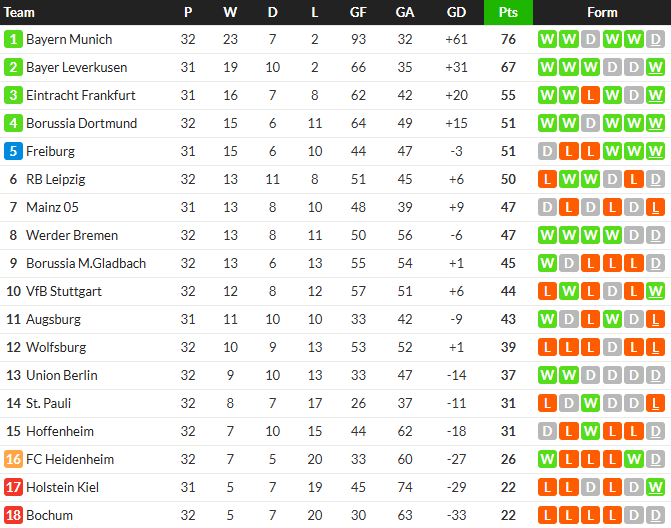Sort table by the GD column header
This screenshot has width=671, height=528.
click(x=456, y=12)
